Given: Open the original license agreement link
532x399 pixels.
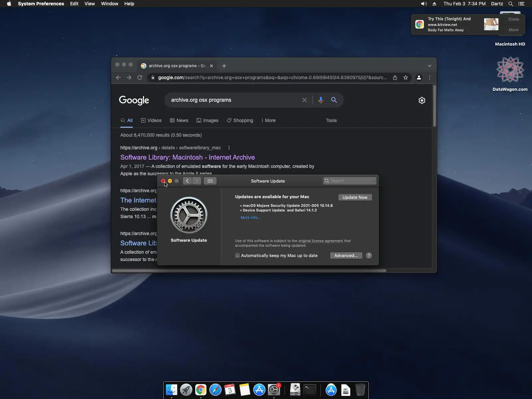Looking at the screenshot, I should point(321,241).
